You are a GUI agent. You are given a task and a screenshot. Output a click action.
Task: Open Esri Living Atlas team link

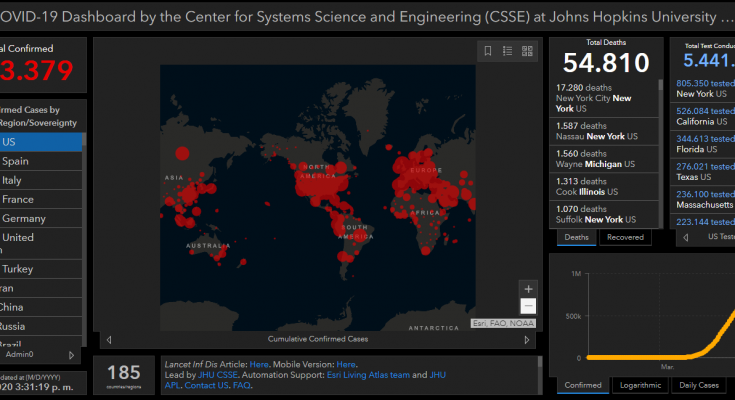click(x=368, y=375)
